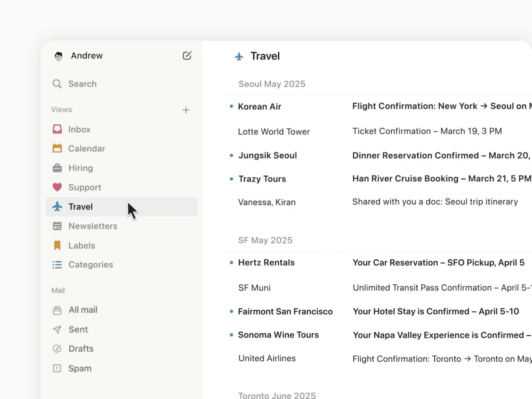532x399 pixels.
Task: Click the Categories list icon
Action: [57, 265]
